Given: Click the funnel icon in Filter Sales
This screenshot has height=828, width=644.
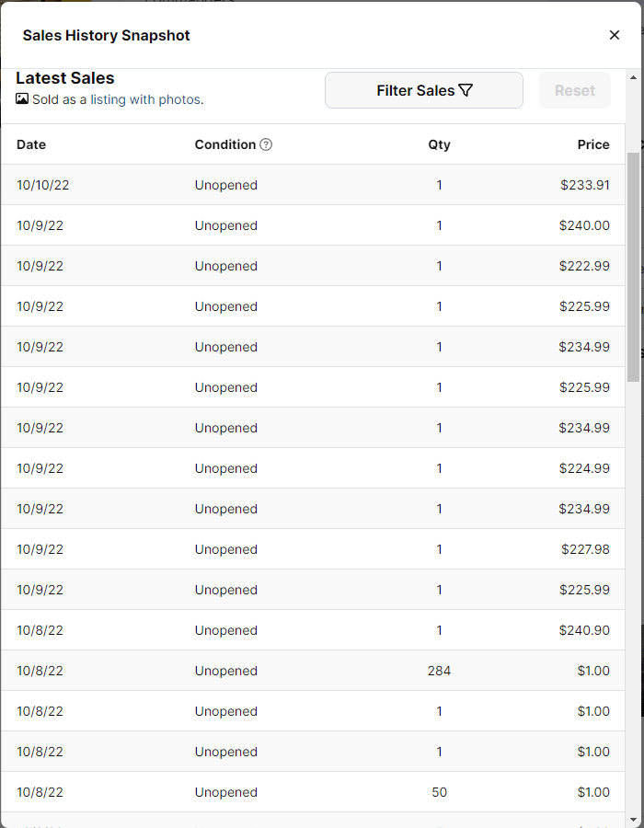Looking at the screenshot, I should [x=466, y=90].
